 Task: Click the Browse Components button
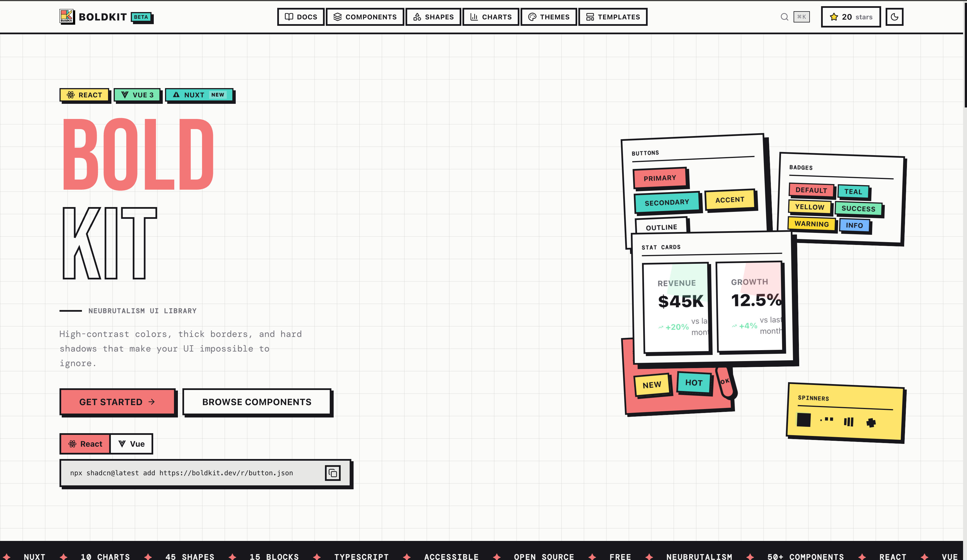click(257, 402)
